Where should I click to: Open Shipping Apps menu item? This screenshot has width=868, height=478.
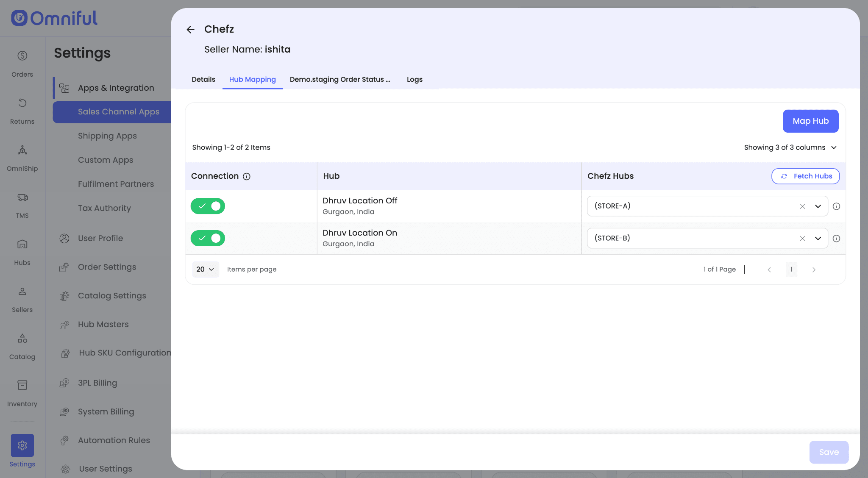tap(107, 136)
